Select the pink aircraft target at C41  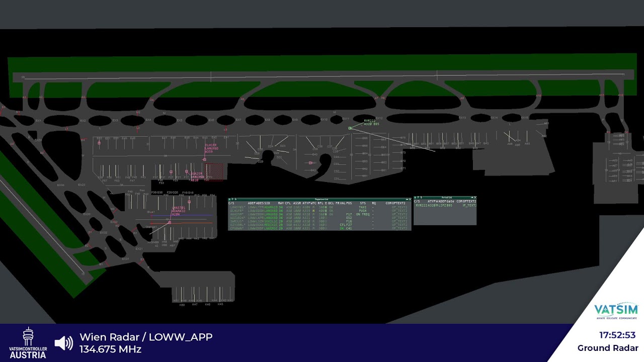(x=310, y=163)
